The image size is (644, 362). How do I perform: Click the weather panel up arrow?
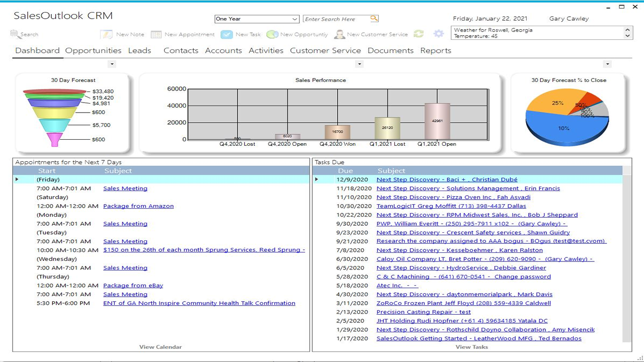[627, 31]
